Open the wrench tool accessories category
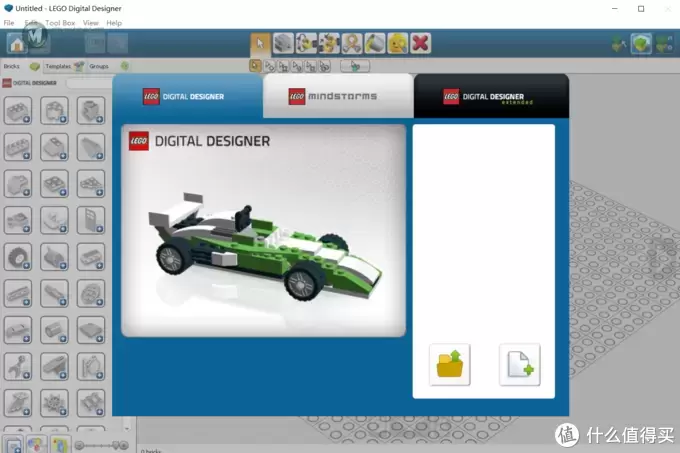The height and width of the screenshot is (453, 680). 18,366
